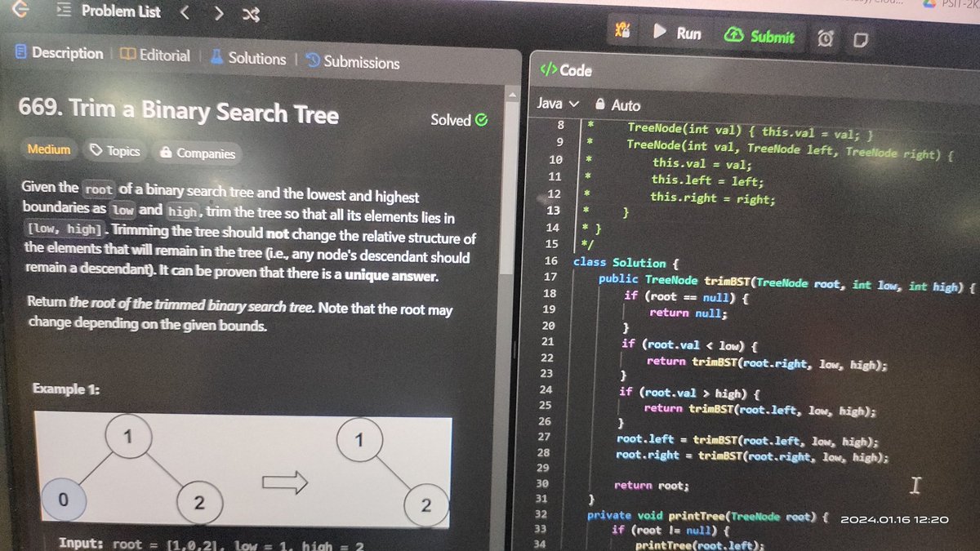Show the Topics tag
This screenshot has height=551, width=980.
(115, 151)
